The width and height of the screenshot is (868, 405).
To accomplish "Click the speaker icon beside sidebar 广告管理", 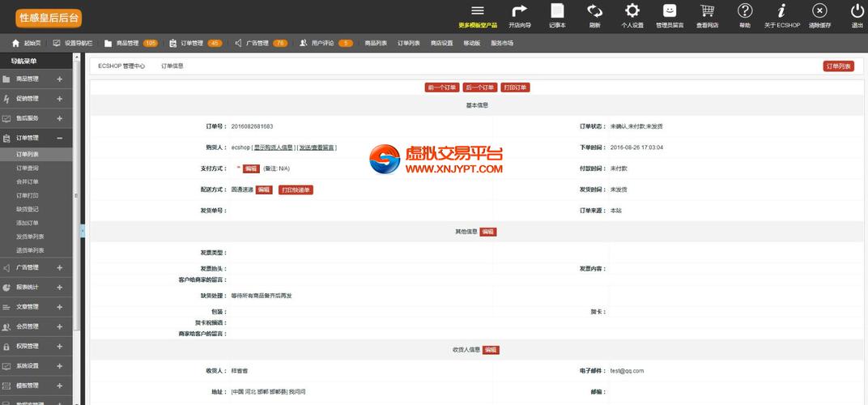I will [6, 267].
